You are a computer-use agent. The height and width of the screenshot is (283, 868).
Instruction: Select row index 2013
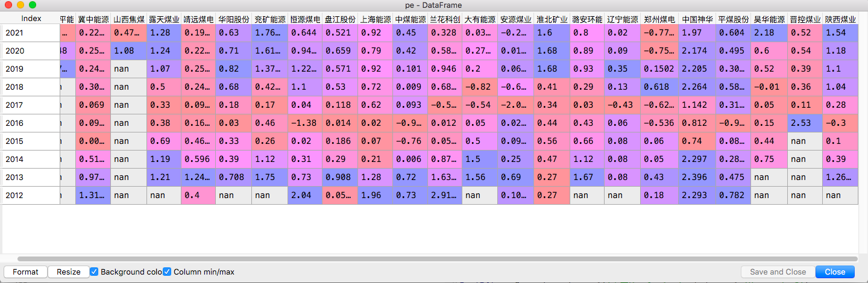30,178
